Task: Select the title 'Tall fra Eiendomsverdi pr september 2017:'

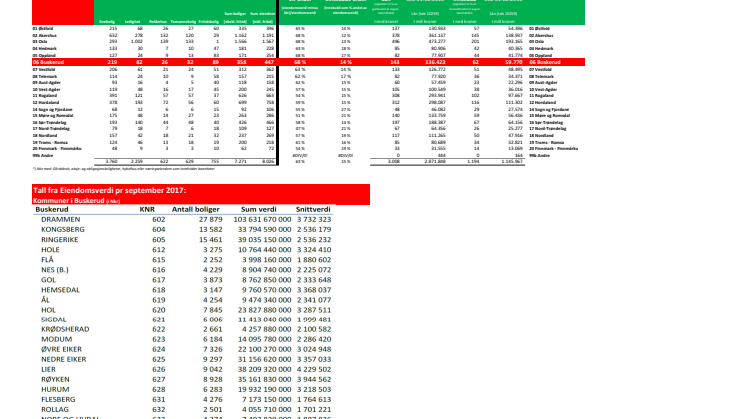Action: [x=109, y=190]
